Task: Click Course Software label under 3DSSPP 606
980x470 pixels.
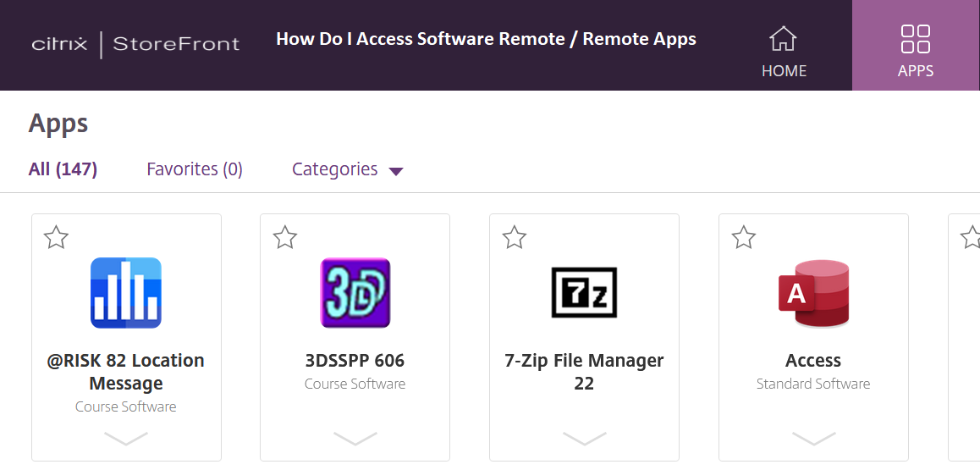Action: point(355,384)
